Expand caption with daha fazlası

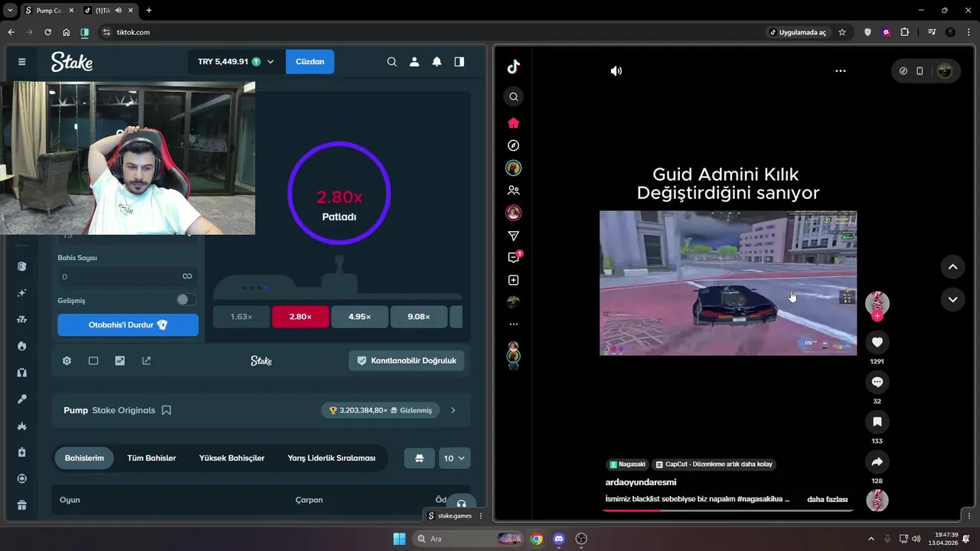tap(828, 499)
